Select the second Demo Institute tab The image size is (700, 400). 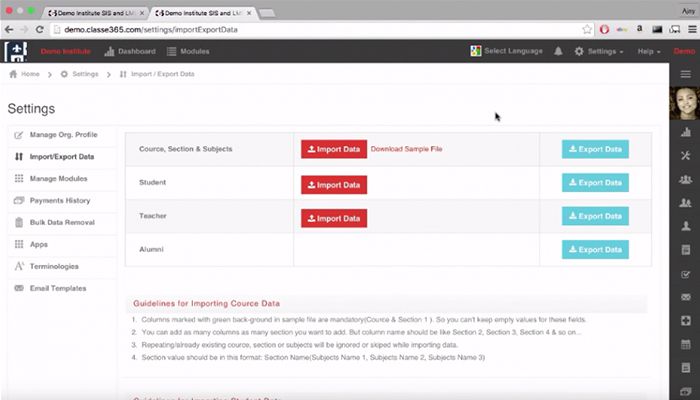point(203,13)
